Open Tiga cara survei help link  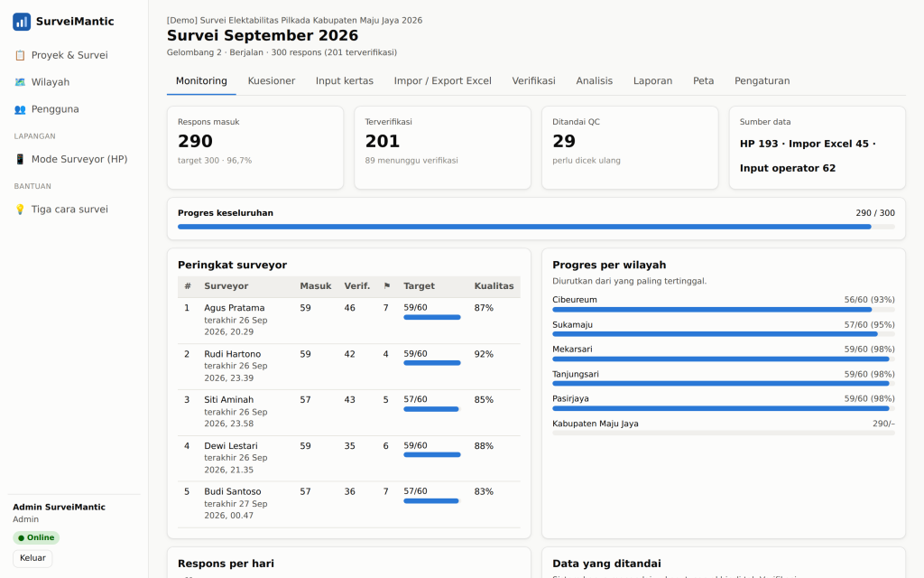[74, 210]
